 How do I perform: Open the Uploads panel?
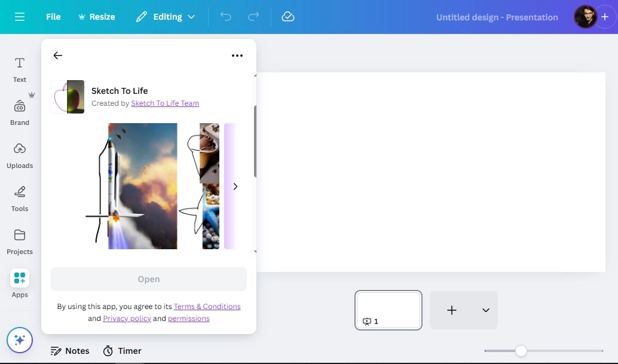tap(19, 154)
